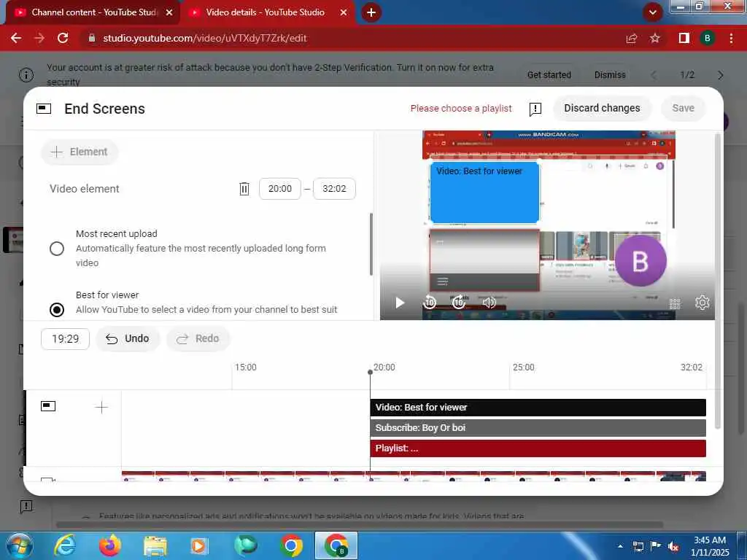The image size is (747, 560).
Task: Select the playlist placeholder element in preview
Action: click(484, 260)
